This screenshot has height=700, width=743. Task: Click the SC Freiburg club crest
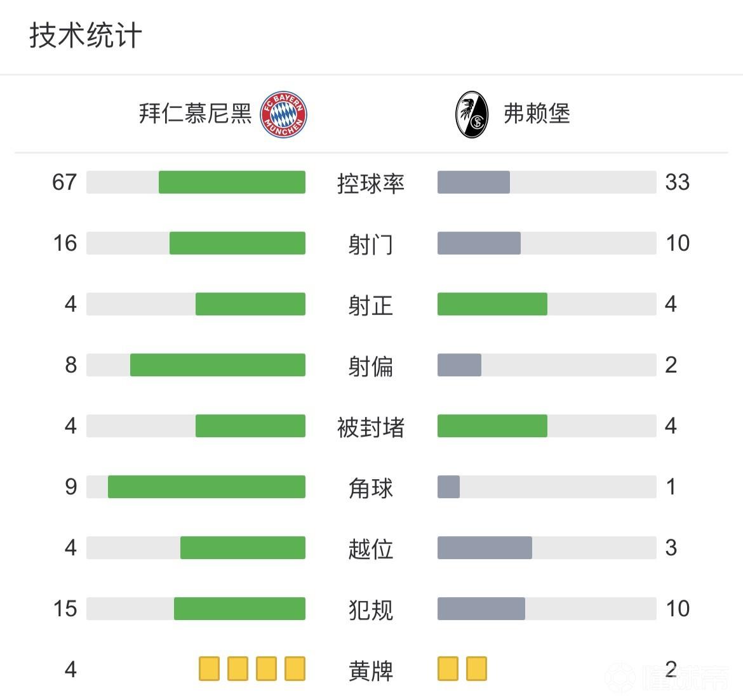[472, 115]
